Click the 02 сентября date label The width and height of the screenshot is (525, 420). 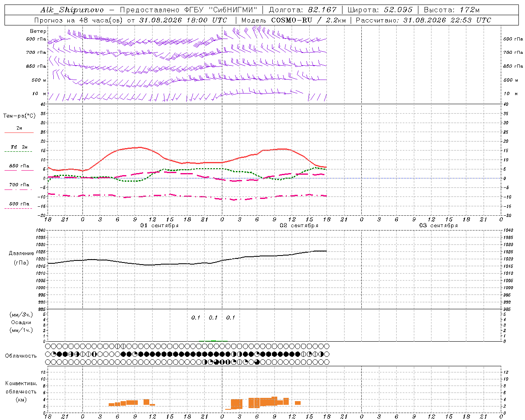pos(299,226)
